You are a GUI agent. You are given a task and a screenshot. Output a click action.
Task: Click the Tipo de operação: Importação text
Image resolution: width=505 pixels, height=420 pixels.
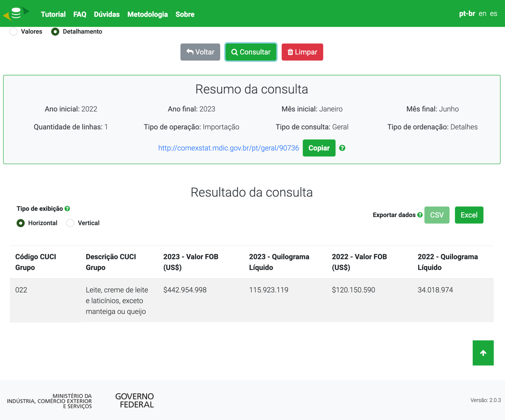click(192, 127)
